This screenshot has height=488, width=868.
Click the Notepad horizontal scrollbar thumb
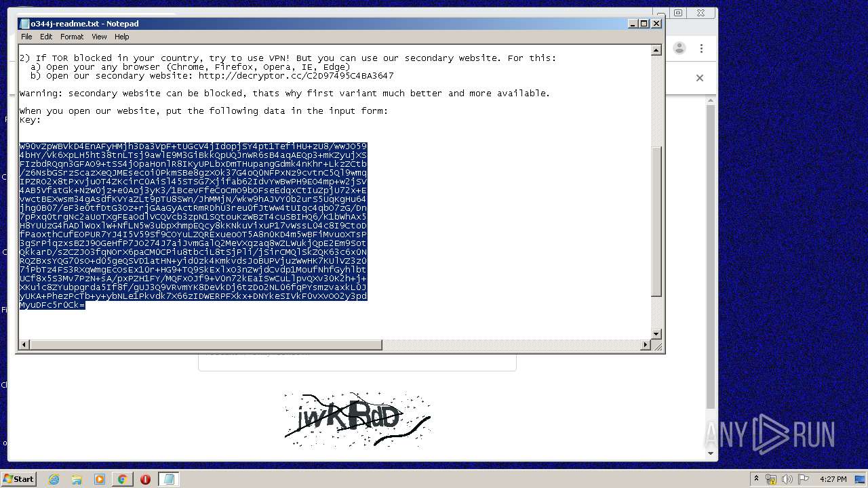[206, 345]
